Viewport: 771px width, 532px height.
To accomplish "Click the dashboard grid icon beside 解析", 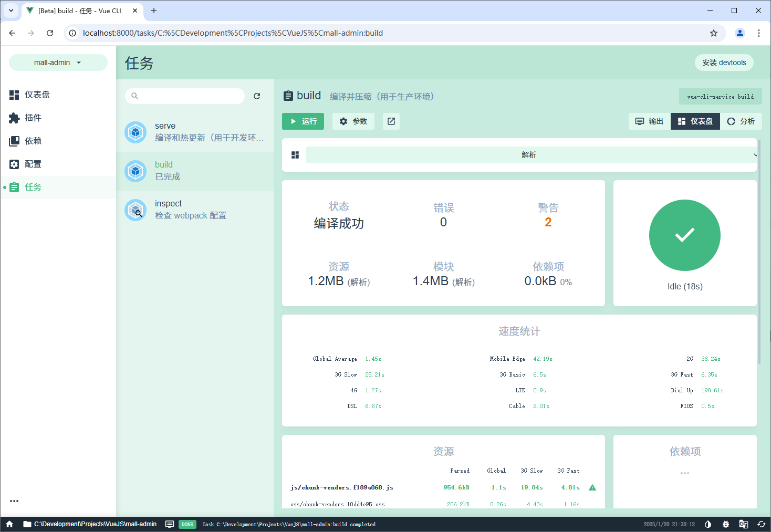I will point(295,155).
